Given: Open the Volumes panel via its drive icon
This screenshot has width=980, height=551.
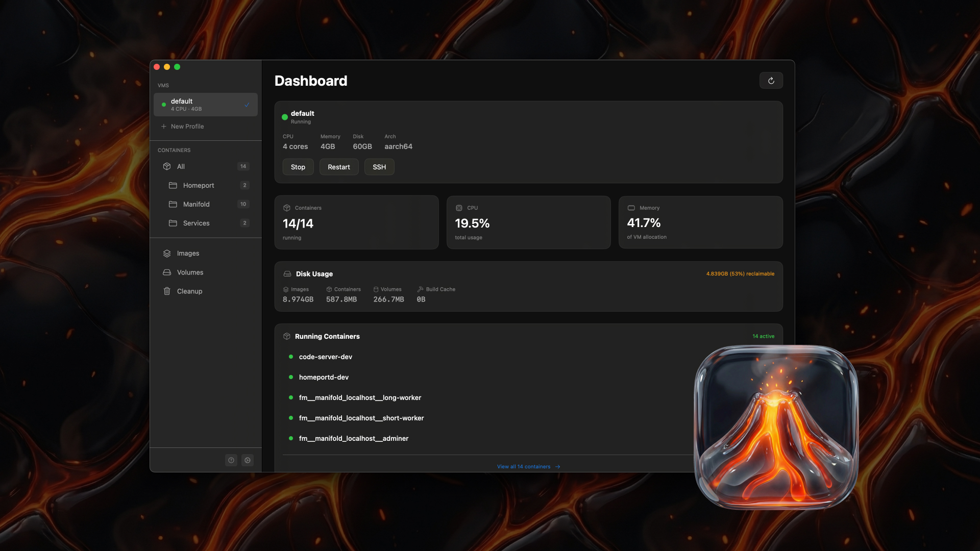Looking at the screenshot, I should point(167,272).
